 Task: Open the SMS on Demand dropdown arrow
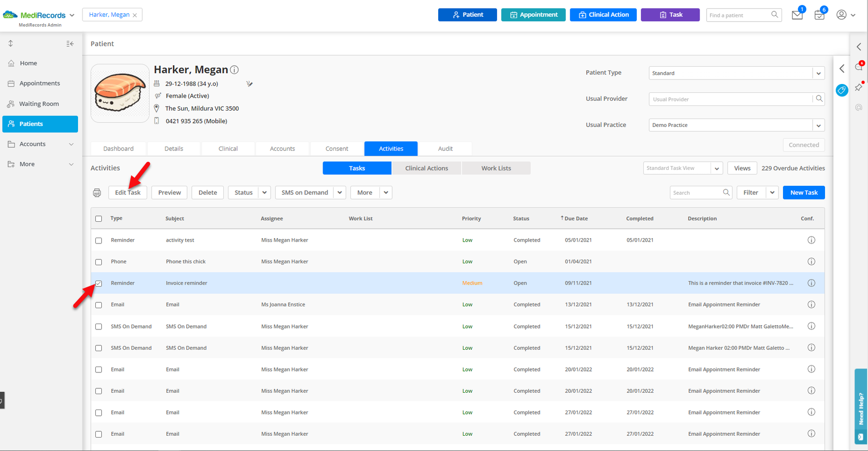click(x=340, y=193)
